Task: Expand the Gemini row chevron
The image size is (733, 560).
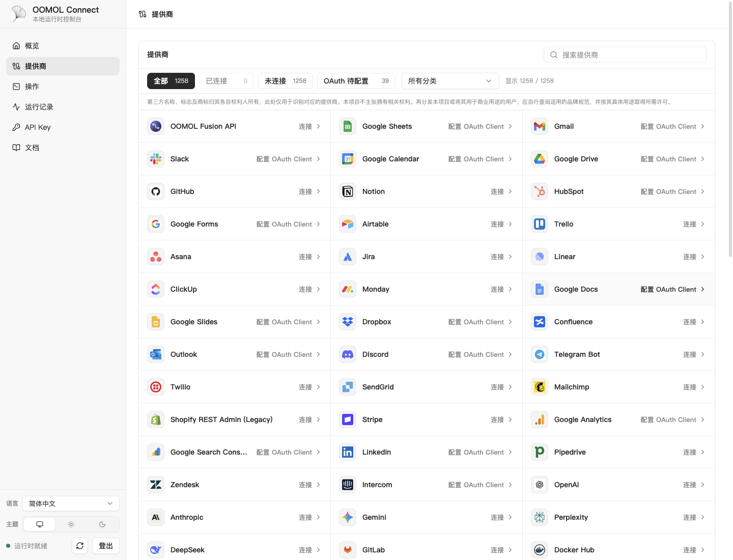Action: (x=511, y=517)
